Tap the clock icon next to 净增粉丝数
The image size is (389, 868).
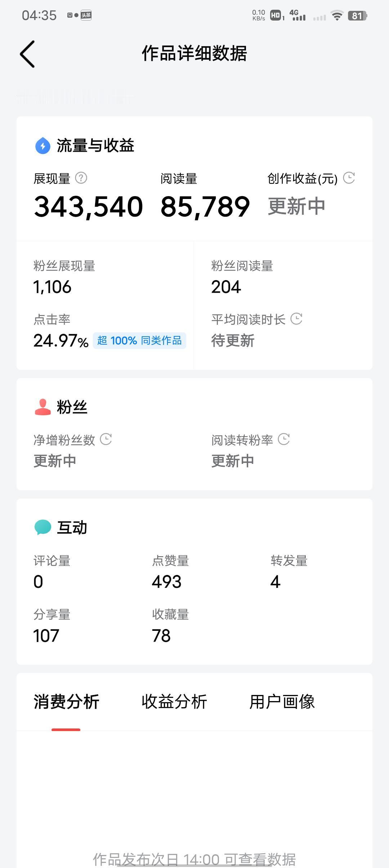tap(106, 439)
